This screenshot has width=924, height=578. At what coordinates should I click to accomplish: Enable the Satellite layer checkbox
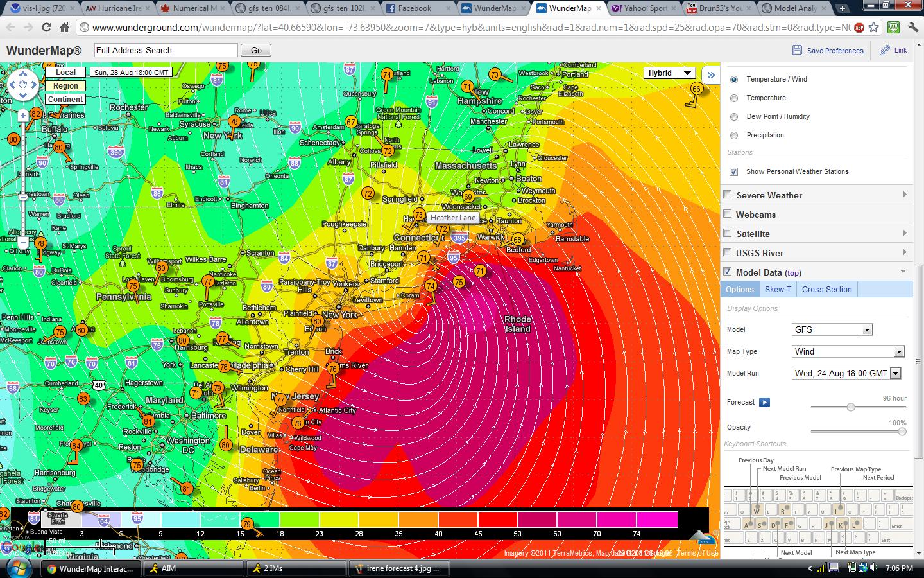(728, 233)
